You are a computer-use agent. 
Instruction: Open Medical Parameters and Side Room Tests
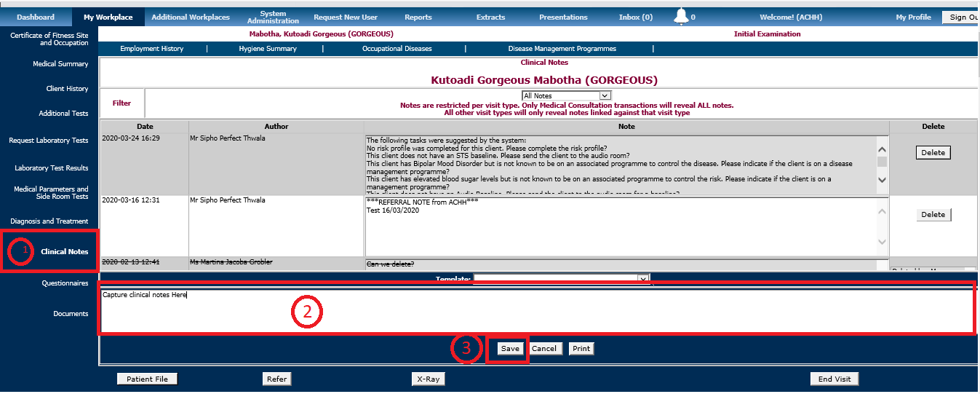click(x=51, y=193)
